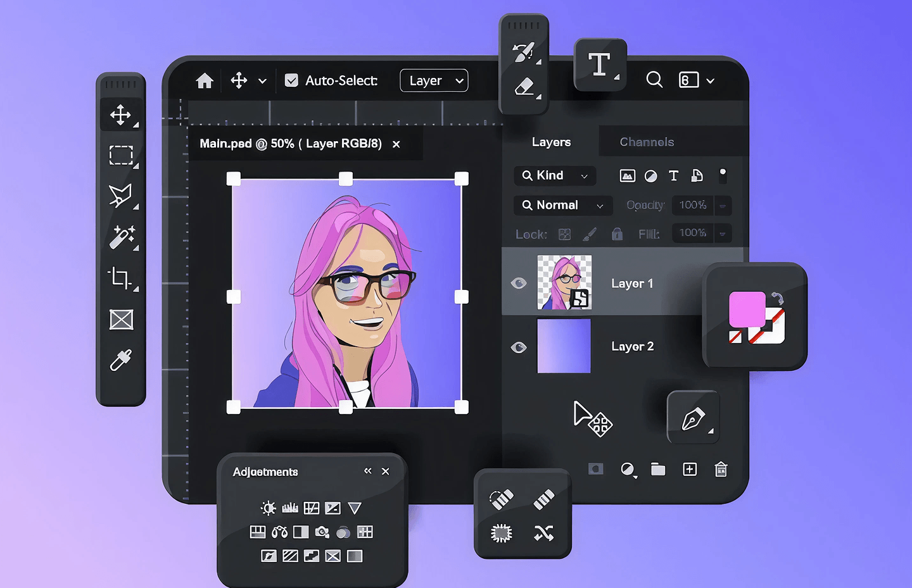Filter layers by type layers icon
This screenshot has height=588, width=912.
(673, 176)
